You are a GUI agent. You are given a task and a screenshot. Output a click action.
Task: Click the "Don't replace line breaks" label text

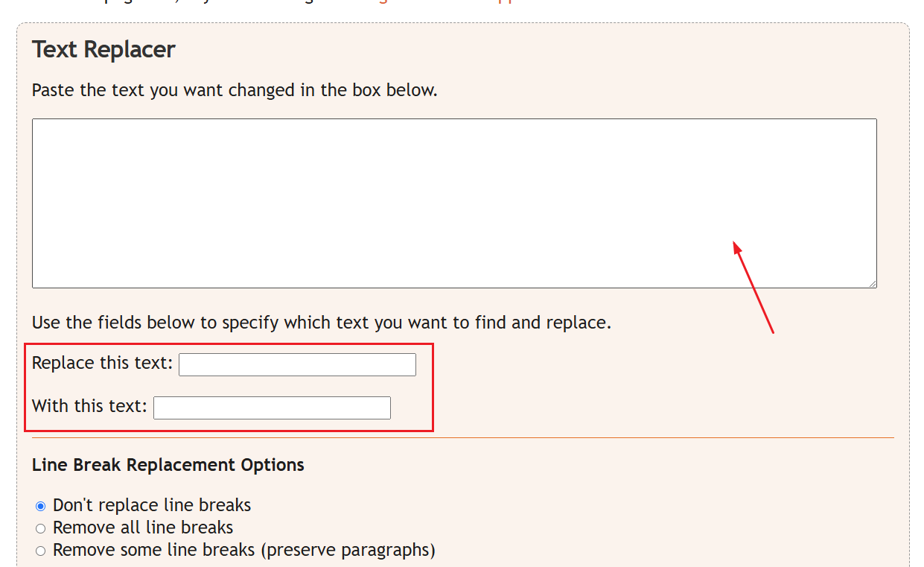pos(152,505)
